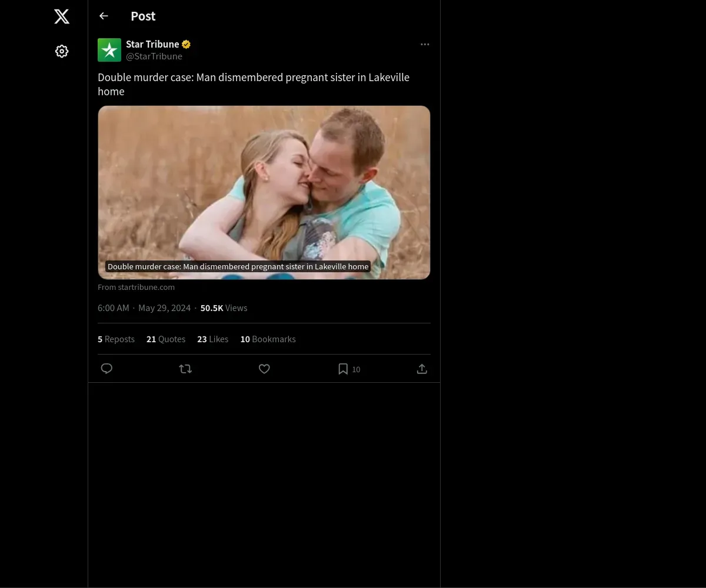Open the settings gear icon

(62, 52)
